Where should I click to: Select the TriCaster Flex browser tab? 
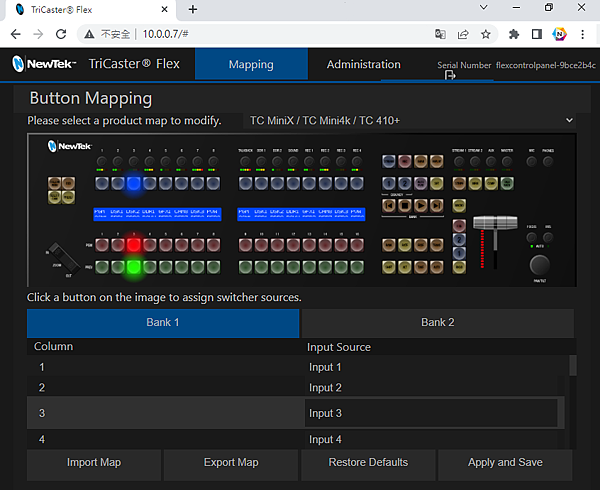[90, 10]
